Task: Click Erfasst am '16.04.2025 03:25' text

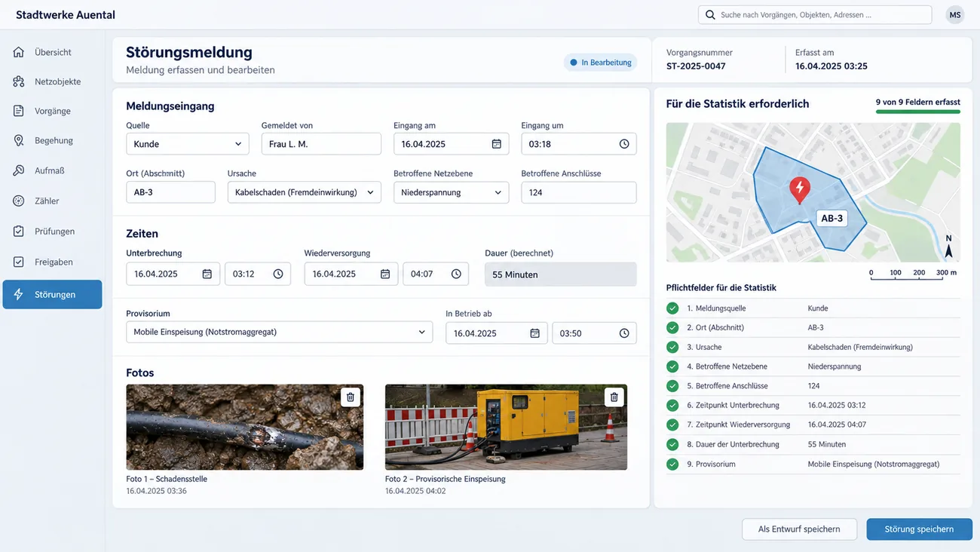Action: (831, 66)
